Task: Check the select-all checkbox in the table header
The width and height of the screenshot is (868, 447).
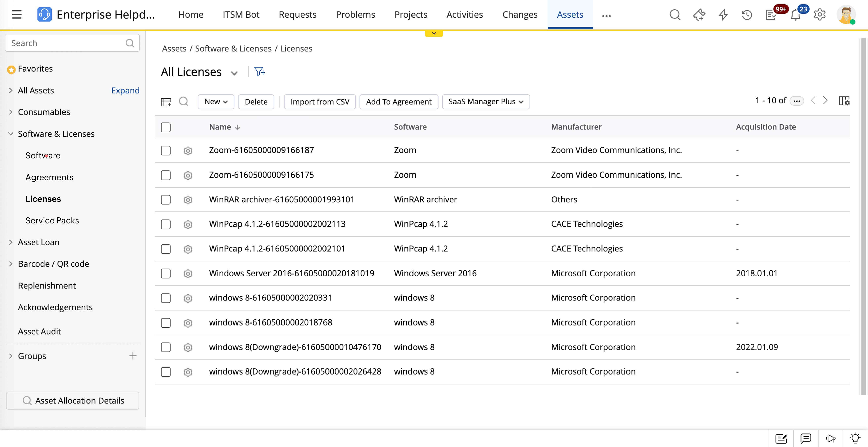Action: (165, 127)
